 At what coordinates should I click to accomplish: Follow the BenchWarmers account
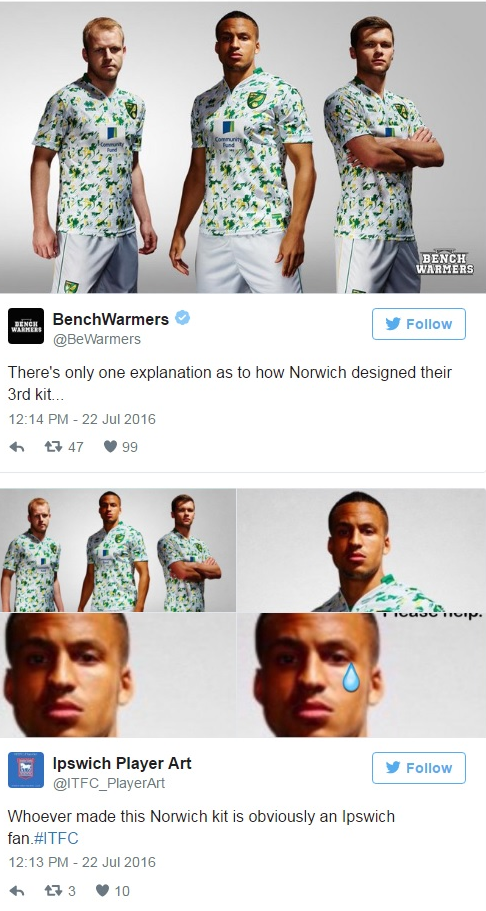[x=419, y=324]
